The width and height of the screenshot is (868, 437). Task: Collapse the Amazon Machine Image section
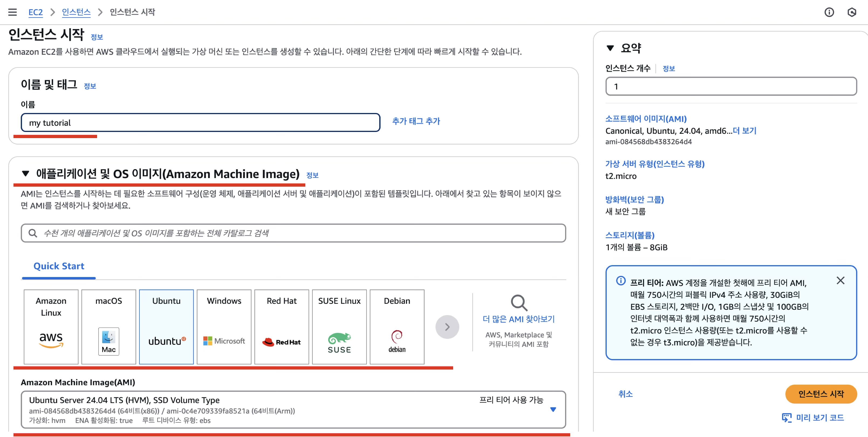[x=25, y=173]
